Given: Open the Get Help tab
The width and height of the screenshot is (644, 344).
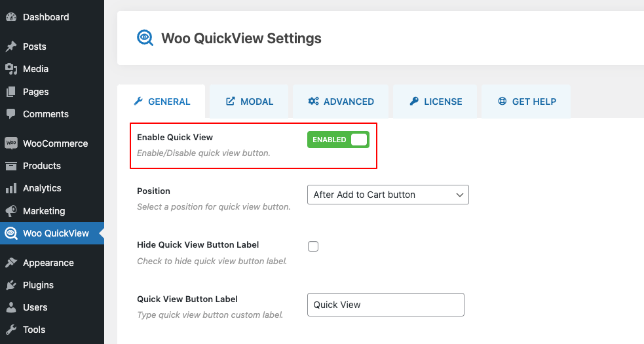Looking at the screenshot, I should (x=526, y=102).
